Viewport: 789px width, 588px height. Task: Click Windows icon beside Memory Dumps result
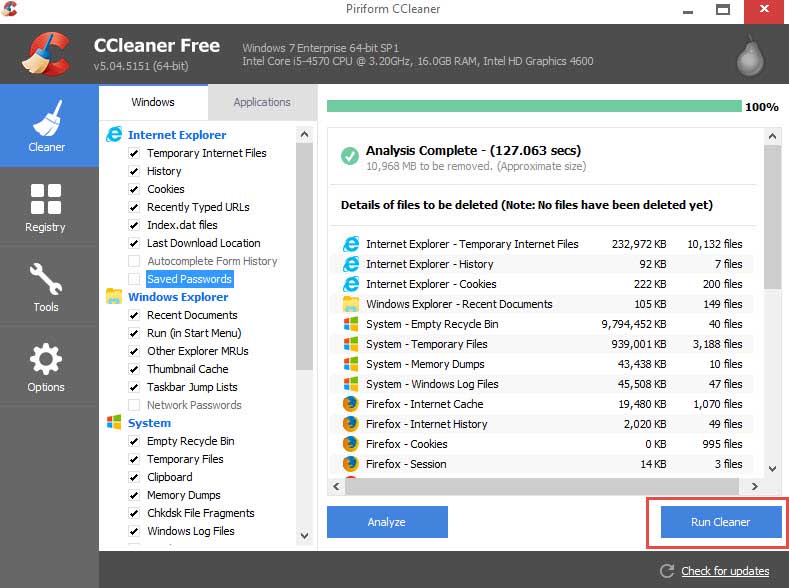[351, 364]
